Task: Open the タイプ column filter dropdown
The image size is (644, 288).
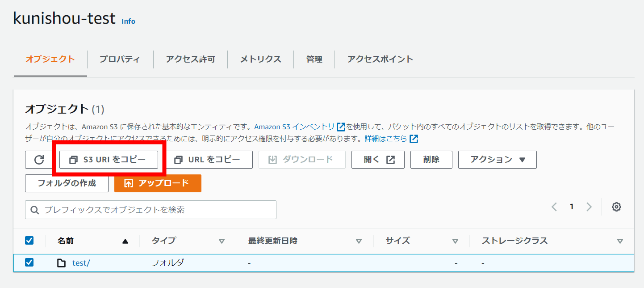Action: pyautogui.click(x=222, y=241)
